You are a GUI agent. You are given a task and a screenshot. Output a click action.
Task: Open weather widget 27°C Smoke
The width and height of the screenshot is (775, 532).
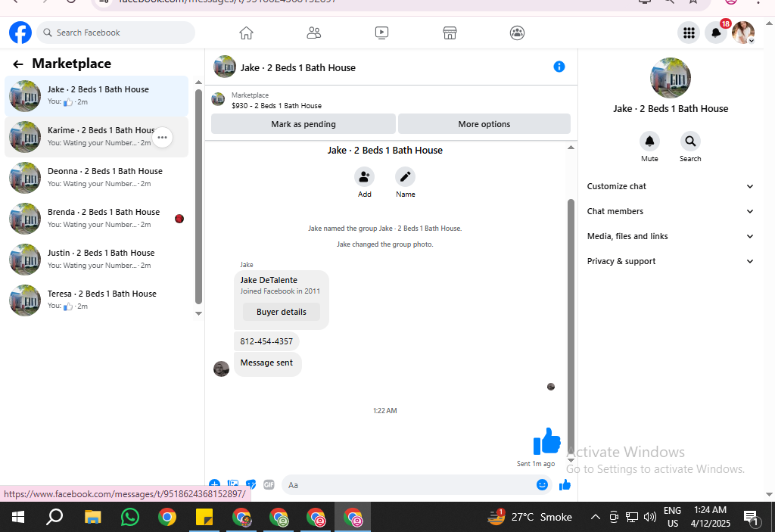coord(529,517)
